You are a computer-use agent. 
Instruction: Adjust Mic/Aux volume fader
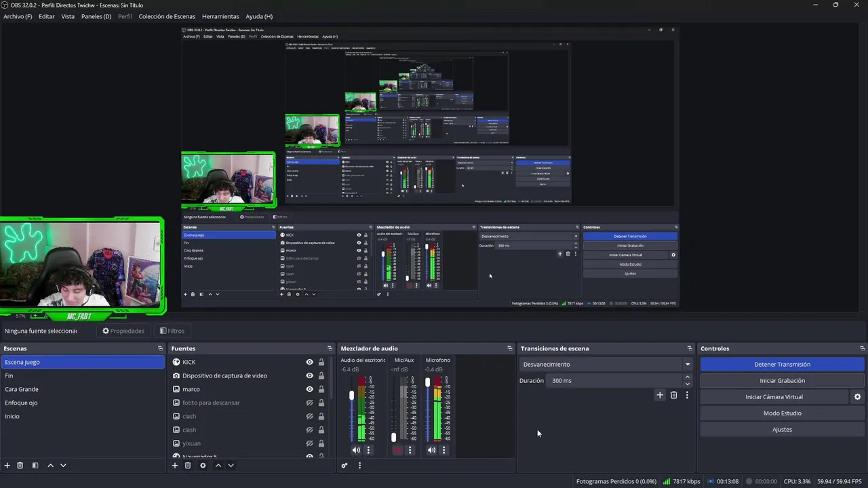pyautogui.click(x=393, y=437)
